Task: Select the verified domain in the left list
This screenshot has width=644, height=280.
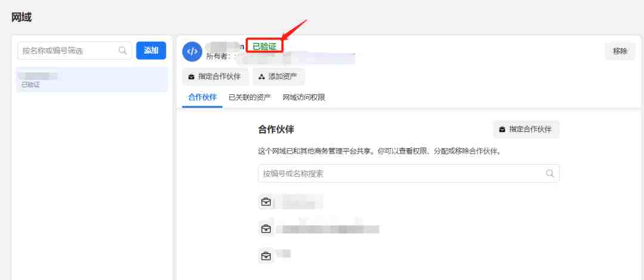Action: [x=92, y=80]
